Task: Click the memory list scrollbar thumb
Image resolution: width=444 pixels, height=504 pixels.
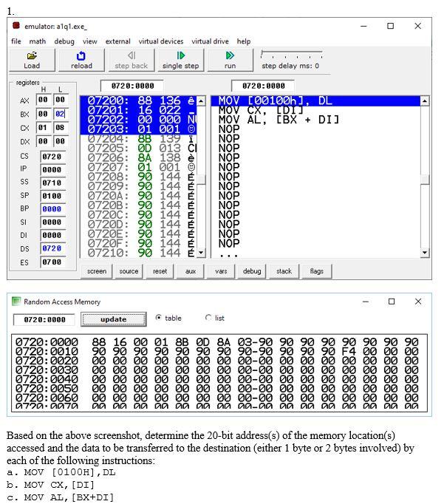Action: (x=201, y=180)
